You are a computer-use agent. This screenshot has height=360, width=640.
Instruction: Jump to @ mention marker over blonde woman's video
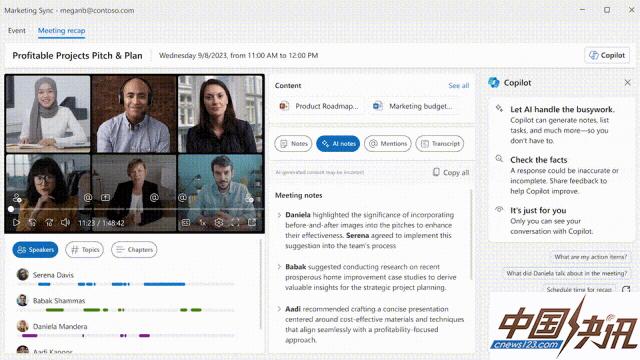point(154,198)
